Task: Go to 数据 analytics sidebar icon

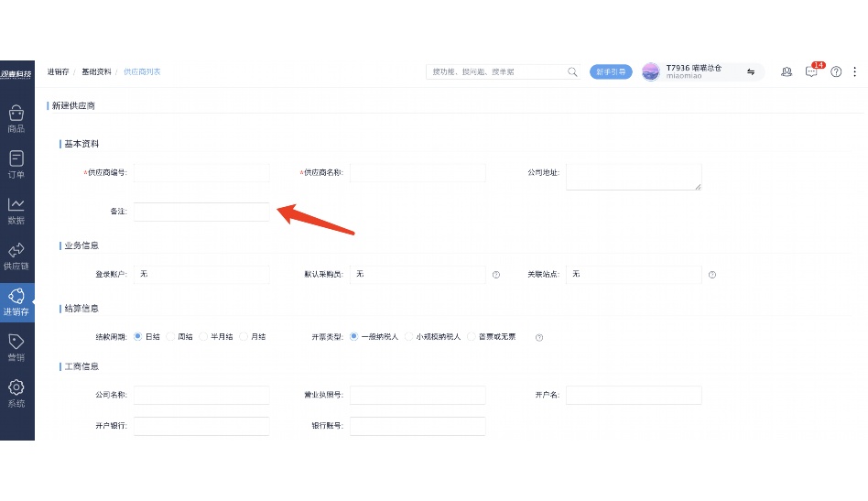Action: (16, 211)
